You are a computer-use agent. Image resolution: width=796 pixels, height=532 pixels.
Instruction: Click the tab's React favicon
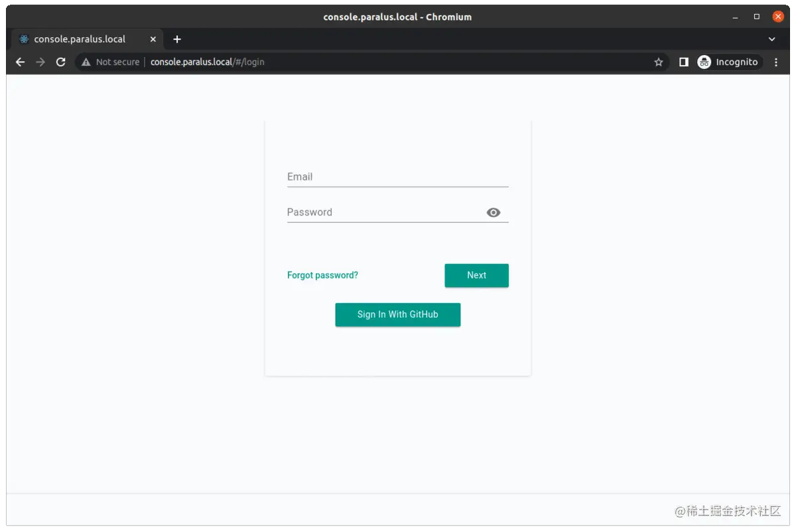(x=25, y=39)
